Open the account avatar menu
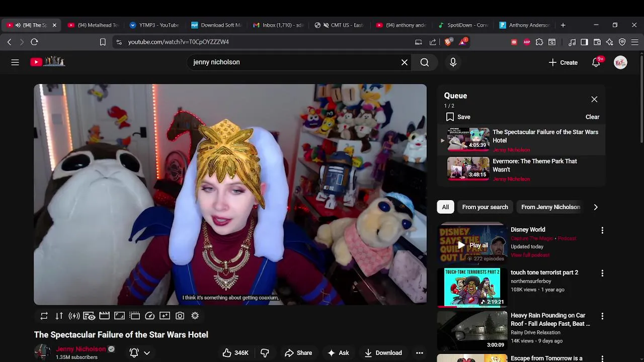The image size is (644, 362). pos(620,62)
